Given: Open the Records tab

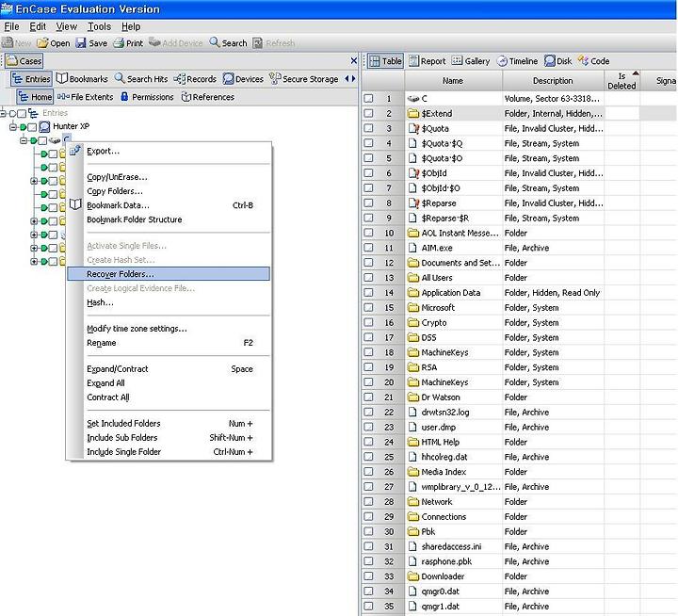Looking at the screenshot, I should point(195,79).
